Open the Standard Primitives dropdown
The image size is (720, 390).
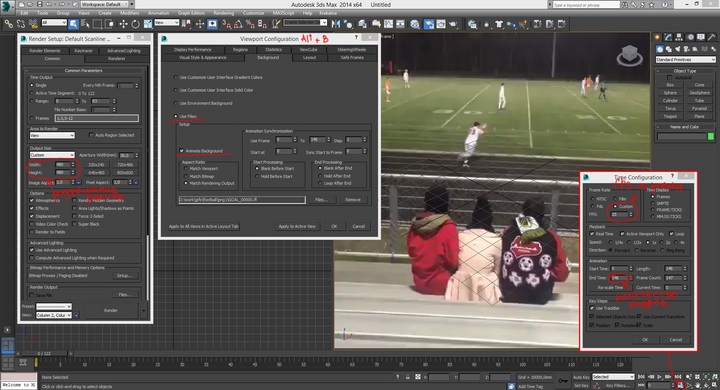(x=685, y=60)
